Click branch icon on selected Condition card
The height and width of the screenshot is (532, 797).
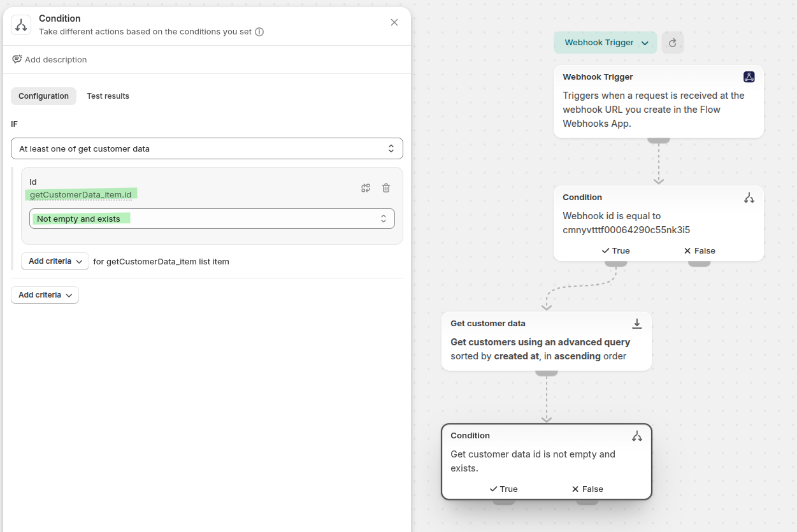pos(636,436)
